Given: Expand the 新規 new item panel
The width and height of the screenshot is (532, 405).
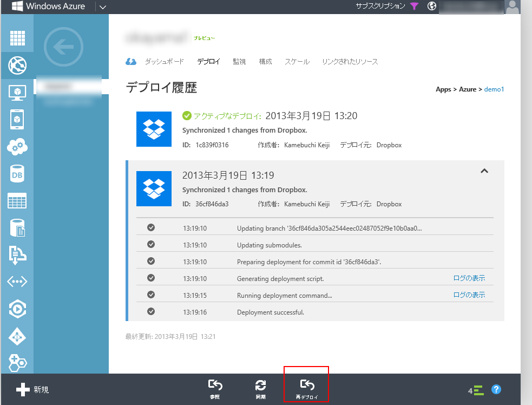Looking at the screenshot, I should [x=32, y=389].
